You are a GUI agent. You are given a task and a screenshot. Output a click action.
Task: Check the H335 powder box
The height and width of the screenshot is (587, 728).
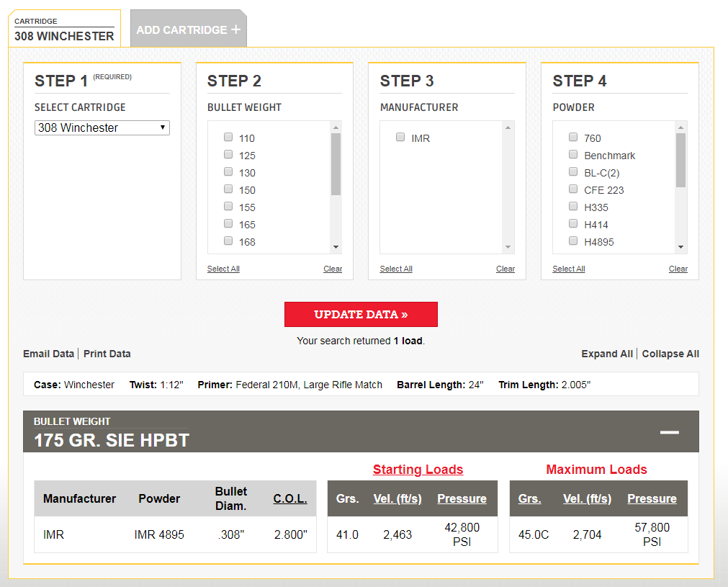(573, 206)
